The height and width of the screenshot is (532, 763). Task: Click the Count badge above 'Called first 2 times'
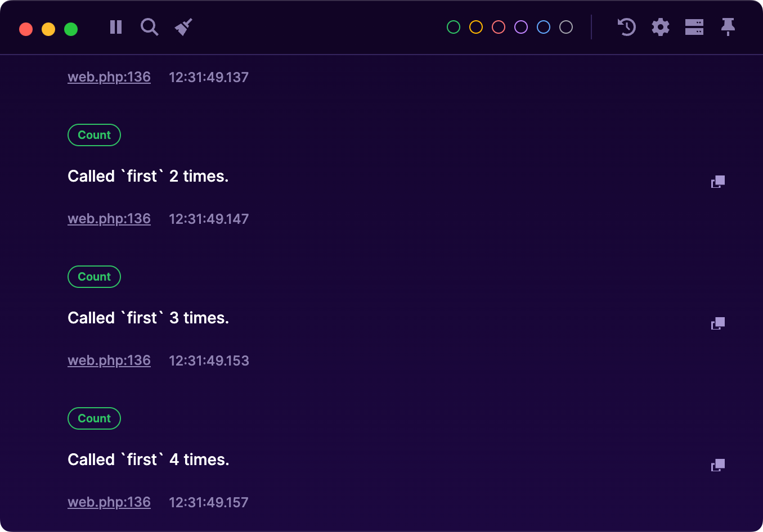(x=94, y=135)
